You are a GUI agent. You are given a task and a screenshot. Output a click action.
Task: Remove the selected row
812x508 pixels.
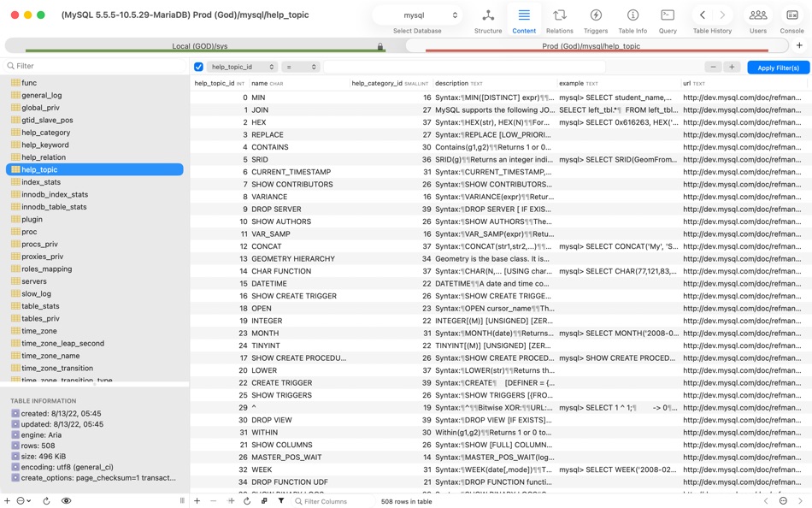click(x=213, y=501)
